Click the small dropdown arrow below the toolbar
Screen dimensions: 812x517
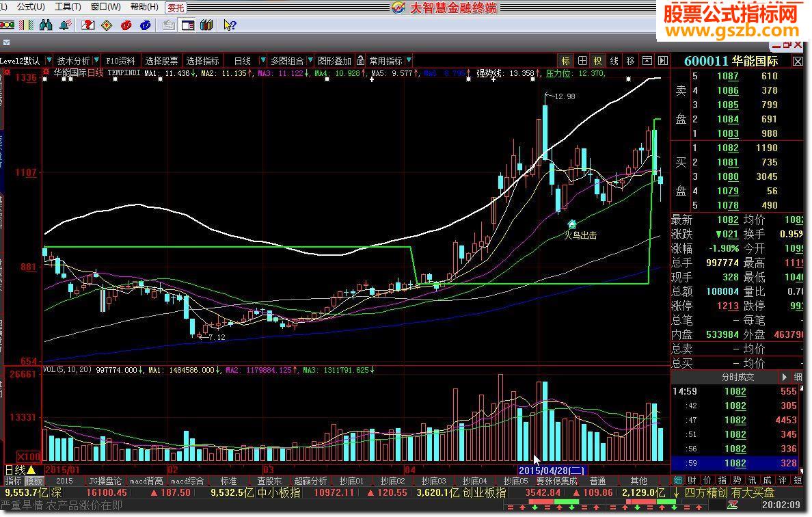[x=5, y=42]
